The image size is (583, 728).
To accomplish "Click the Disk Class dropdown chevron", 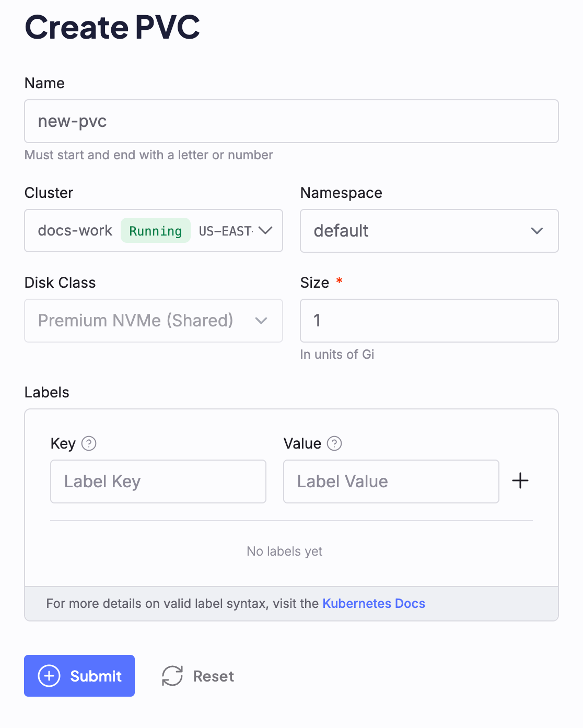I will tap(261, 321).
